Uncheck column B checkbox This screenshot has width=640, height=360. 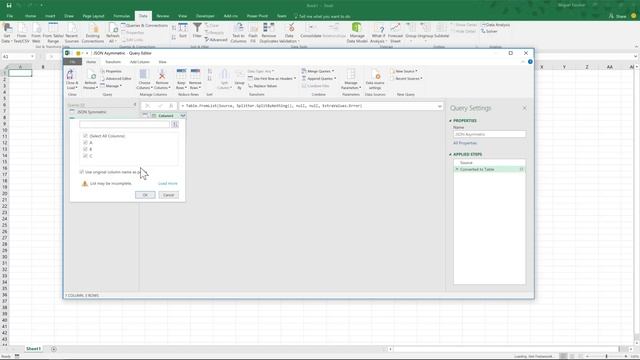[x=85, y=149]
